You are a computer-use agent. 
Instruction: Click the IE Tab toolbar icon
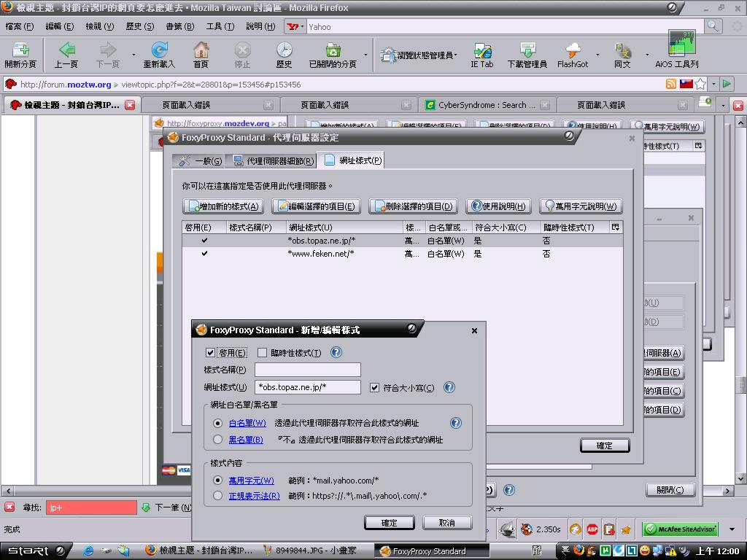(481, 52)
